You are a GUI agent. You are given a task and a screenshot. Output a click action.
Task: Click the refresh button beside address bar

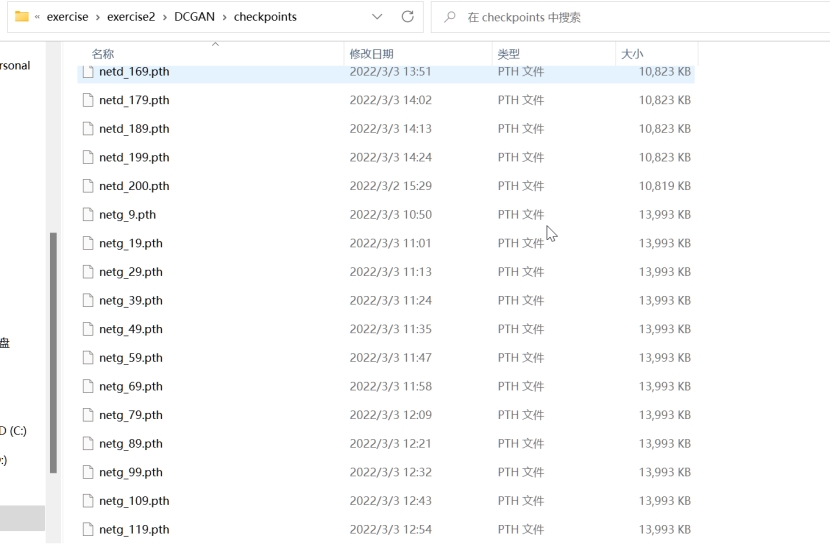407,17
